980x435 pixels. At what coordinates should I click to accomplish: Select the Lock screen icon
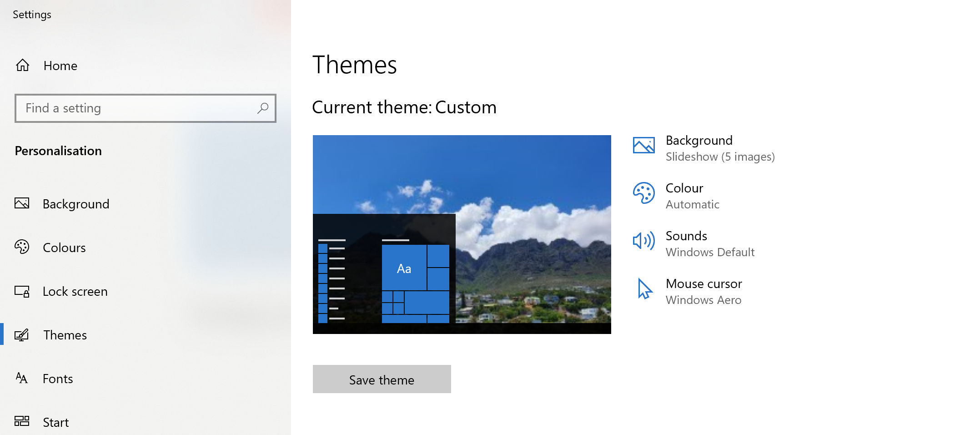click(22, 291)
